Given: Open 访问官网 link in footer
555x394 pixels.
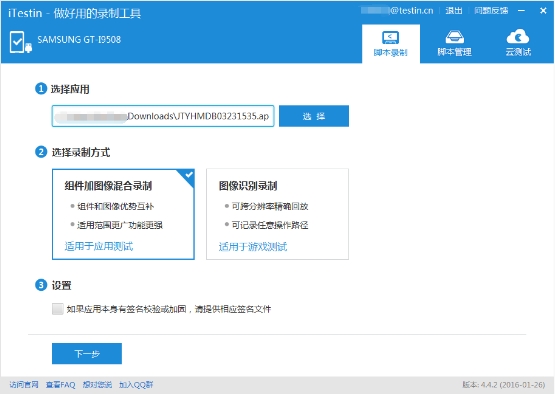Looking at the screenshot, I should click(24, 384).
